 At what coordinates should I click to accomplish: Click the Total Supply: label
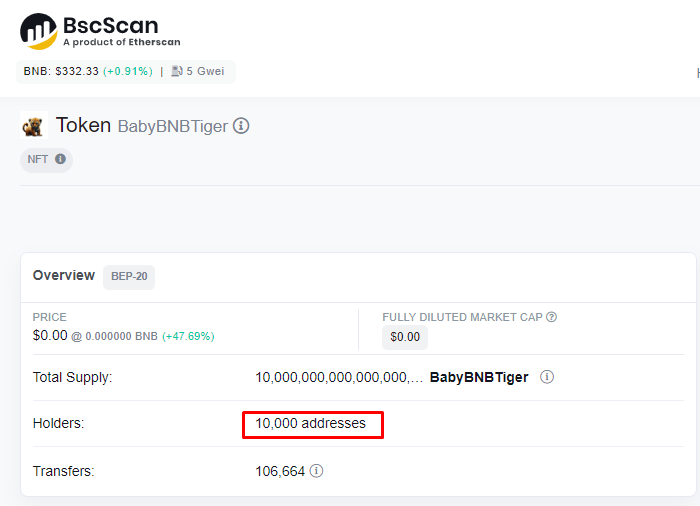coord(72,377)
